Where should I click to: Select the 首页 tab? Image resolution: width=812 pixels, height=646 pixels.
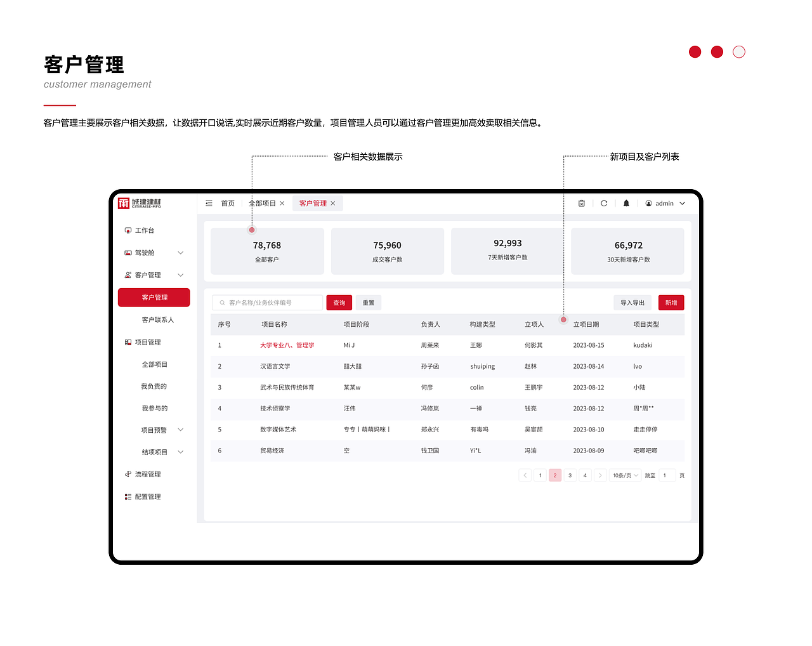pos(227,203)
